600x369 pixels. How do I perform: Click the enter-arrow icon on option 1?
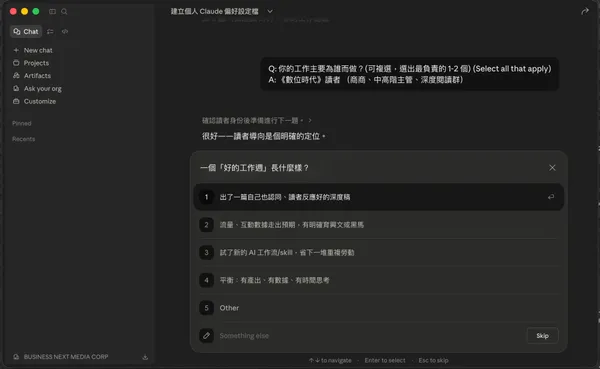click(551, 197)
